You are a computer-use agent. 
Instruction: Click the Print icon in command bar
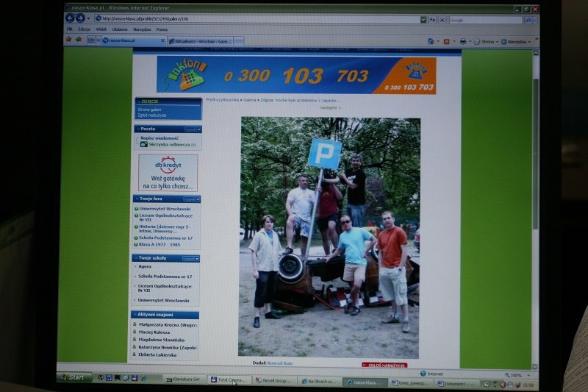pyautogui.click(x=462, y=42)
